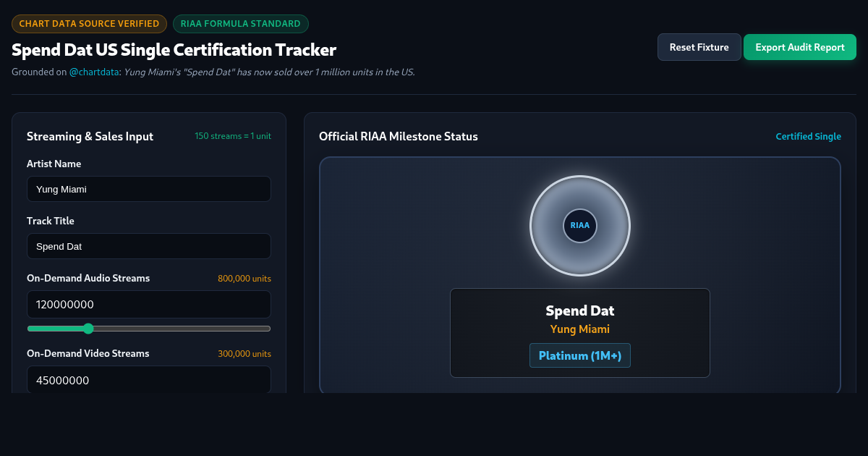Click the Certified Single label
868x456 pixels.
coord(808,137)
